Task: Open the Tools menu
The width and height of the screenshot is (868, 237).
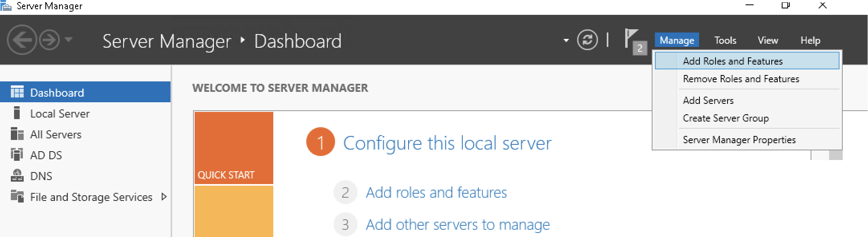Action: click(725, 41)
